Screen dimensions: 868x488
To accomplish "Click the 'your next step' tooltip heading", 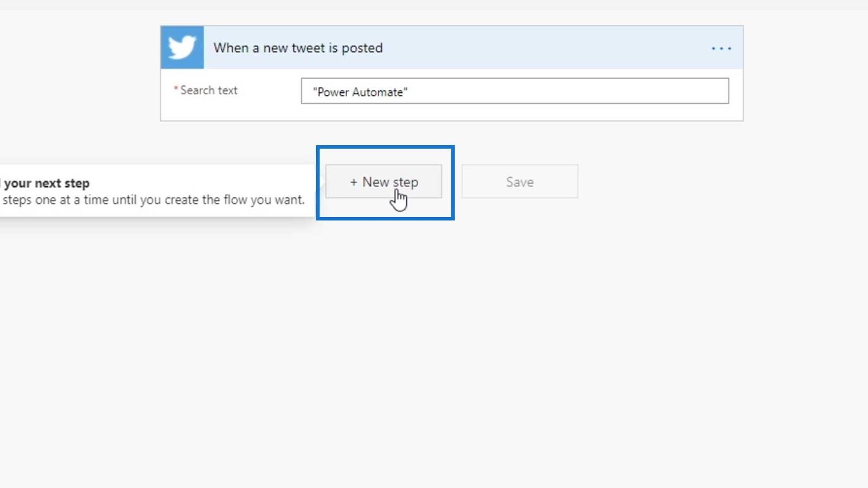I will point(46,183).
